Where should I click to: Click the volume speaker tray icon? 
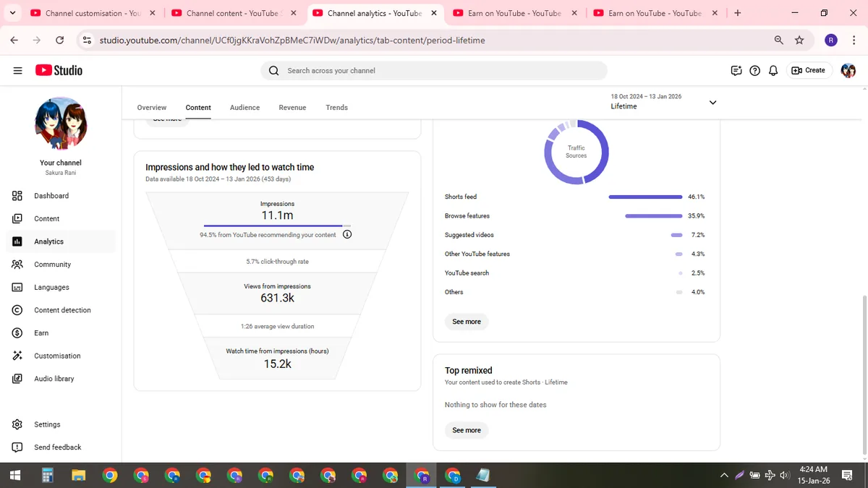tap(785, 475)
